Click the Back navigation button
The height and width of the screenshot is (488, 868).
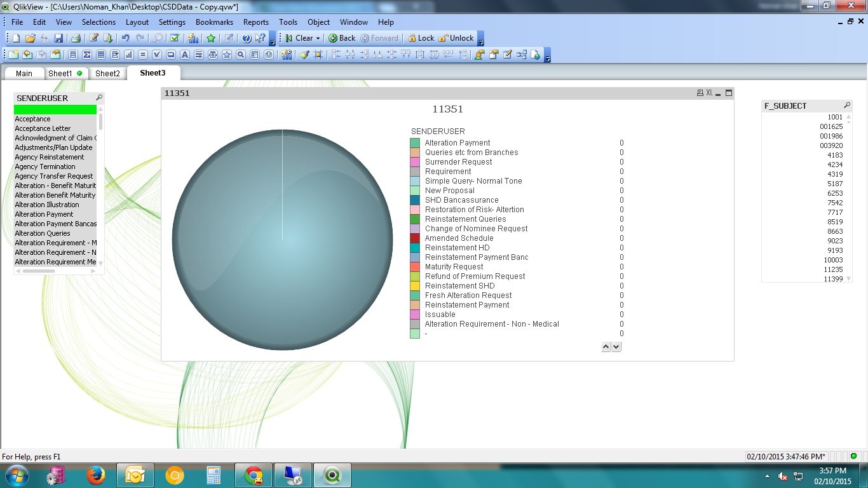(342, 38)
